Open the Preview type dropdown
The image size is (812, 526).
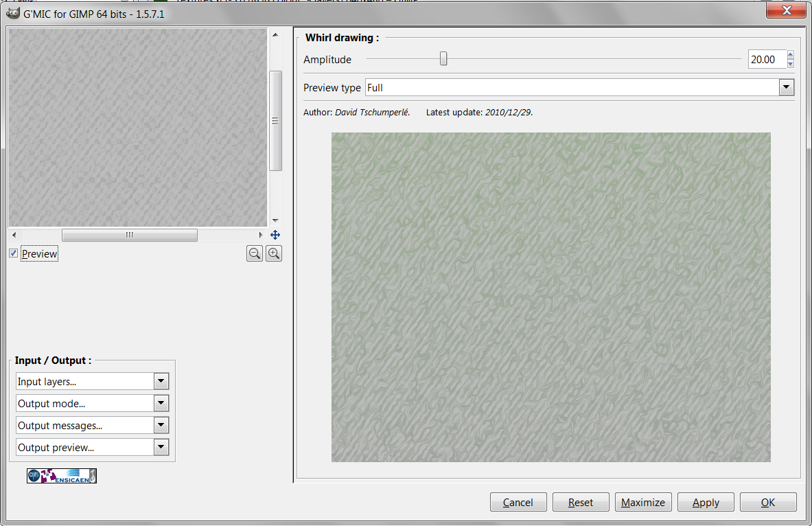tap(785, 87)
